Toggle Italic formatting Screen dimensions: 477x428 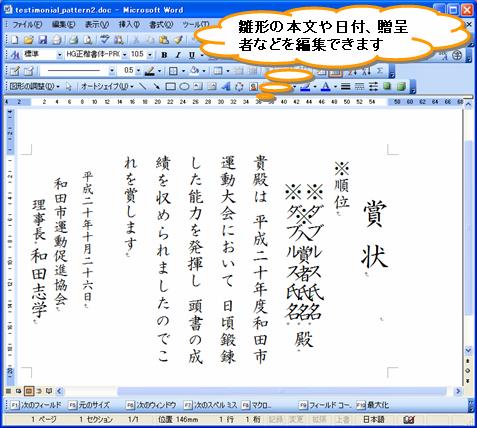coord(178,55)
